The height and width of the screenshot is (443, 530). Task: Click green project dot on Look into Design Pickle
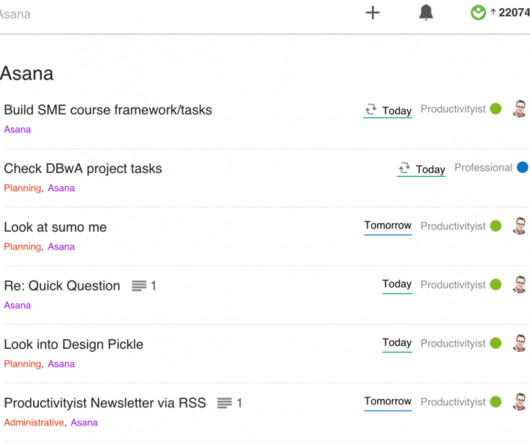[x=496, y=343]
